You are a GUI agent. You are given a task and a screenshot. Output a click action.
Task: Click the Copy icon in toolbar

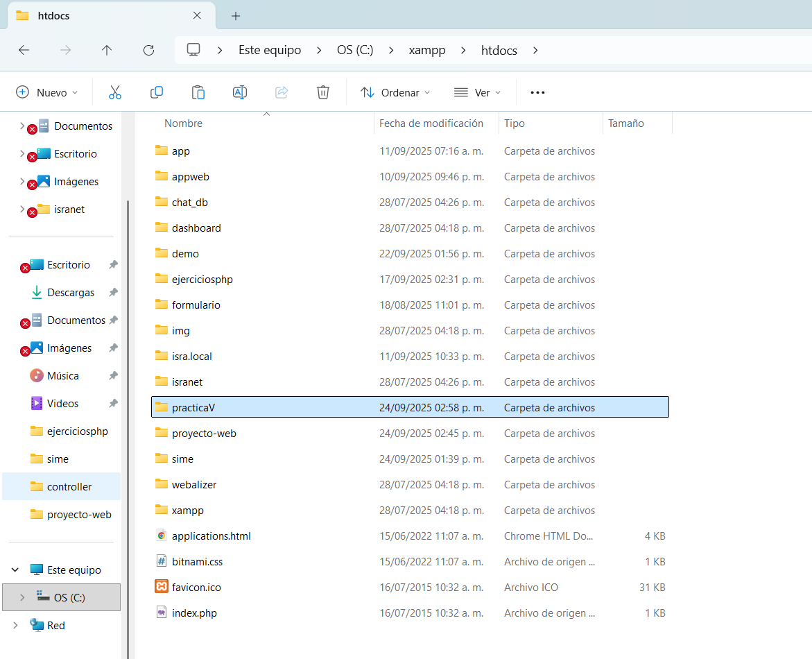pos(157,92)
